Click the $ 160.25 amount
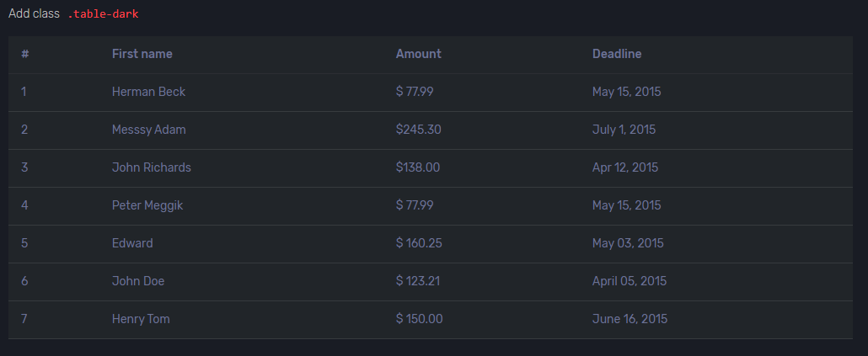Viewport: 868px width, 356px height. tap(419, 243)
